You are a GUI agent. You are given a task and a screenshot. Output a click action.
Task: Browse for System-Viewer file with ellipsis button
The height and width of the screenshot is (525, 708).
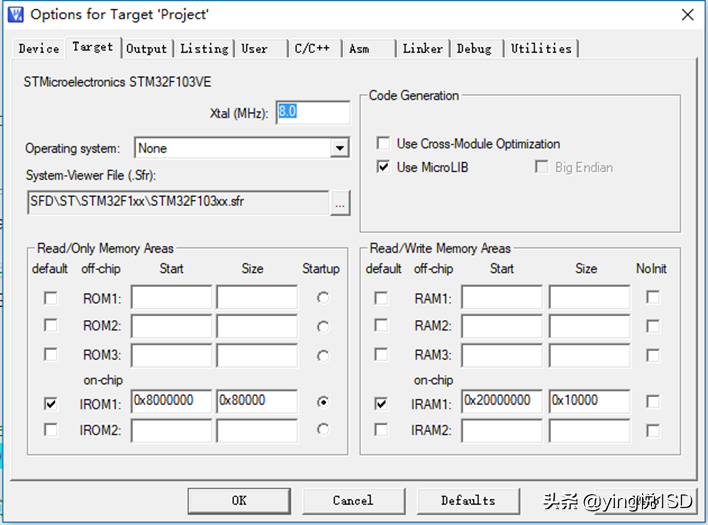point(340,203)
